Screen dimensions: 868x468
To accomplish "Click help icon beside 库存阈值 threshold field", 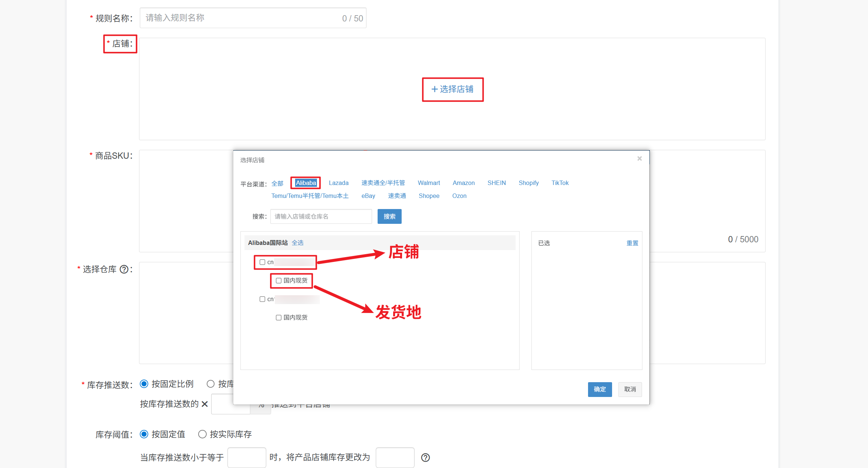I will coord(425,458).
